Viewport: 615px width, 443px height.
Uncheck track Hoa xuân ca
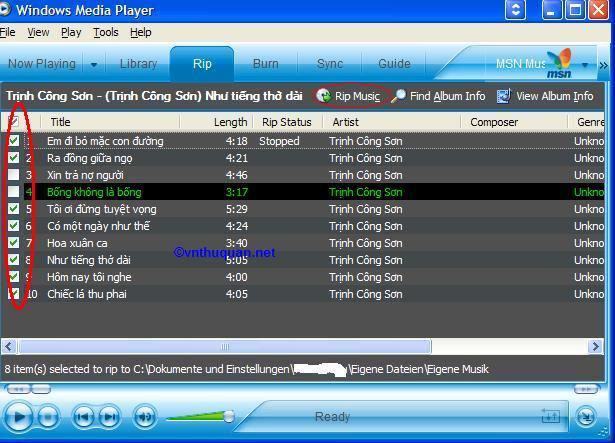tap(14, 242)
